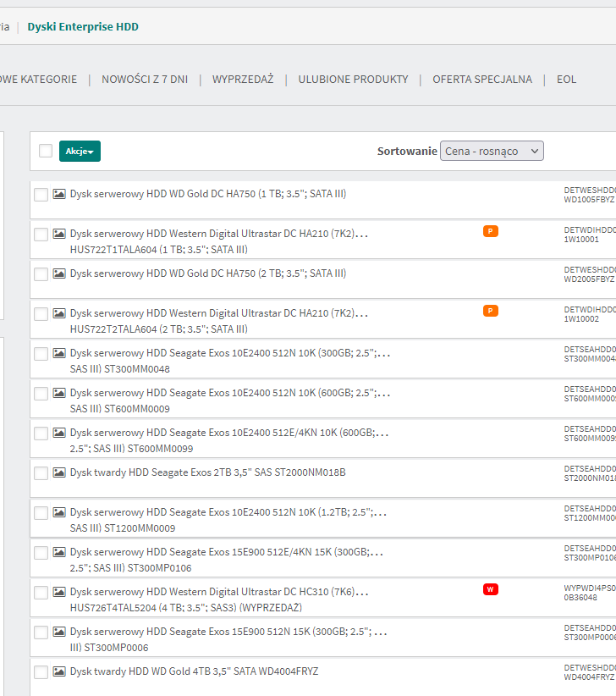Open product Seagate Exos 10E2400 ST600MM0099
The height and width of the screenshot is (696, 616).
(229, 440)
